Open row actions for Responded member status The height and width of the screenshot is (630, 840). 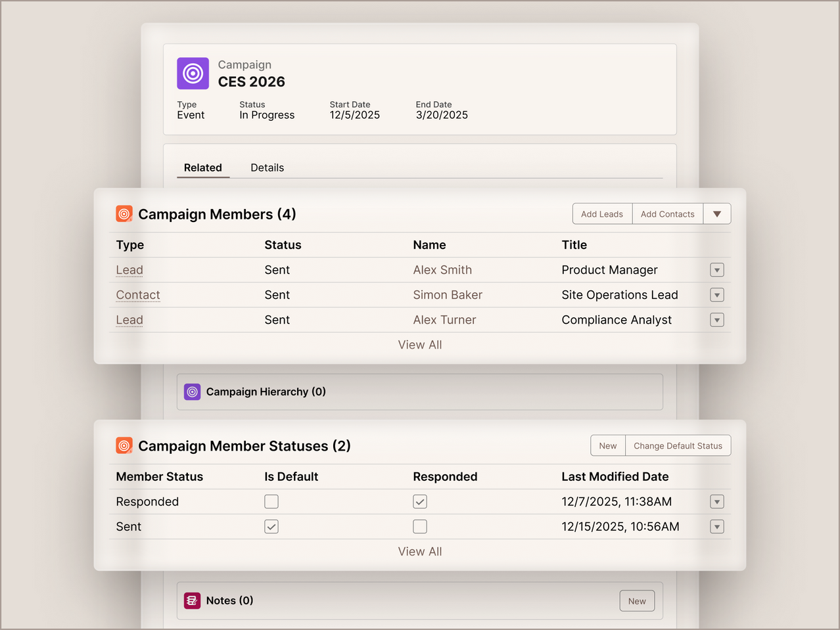click(717, 502)
